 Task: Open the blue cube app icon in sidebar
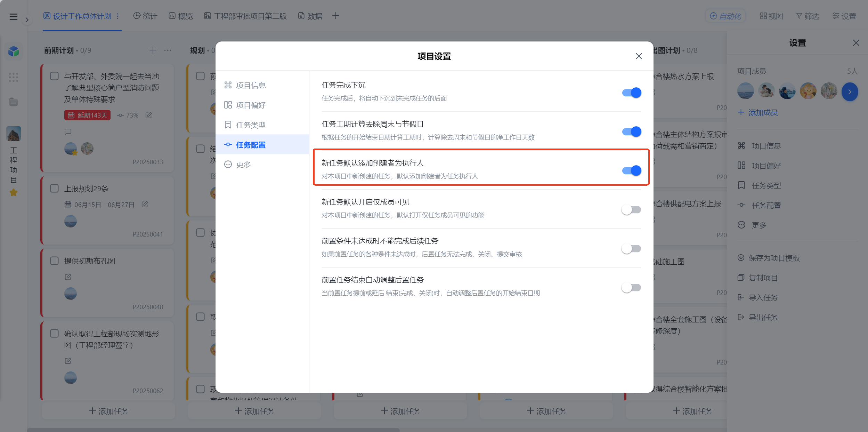coord(14,51)
